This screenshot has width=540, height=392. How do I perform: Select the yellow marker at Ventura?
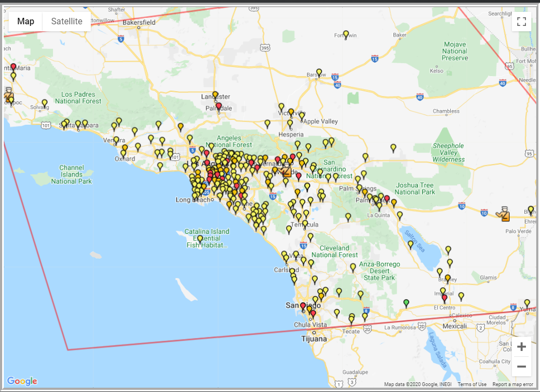(116, 141)
